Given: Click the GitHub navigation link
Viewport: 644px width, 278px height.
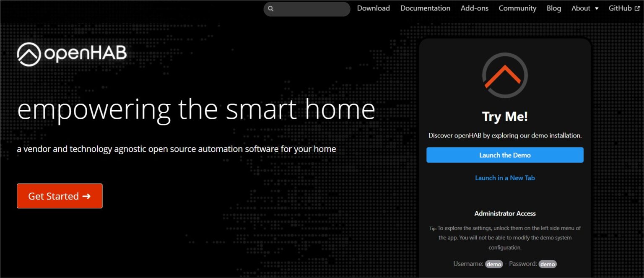Looking at the screenshot, I should (x=621, y=8).
